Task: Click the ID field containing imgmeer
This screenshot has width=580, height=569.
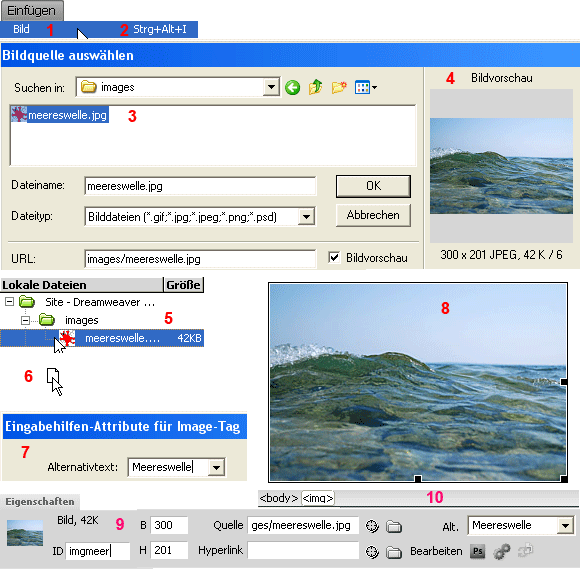Action: (x=98, y=551)
